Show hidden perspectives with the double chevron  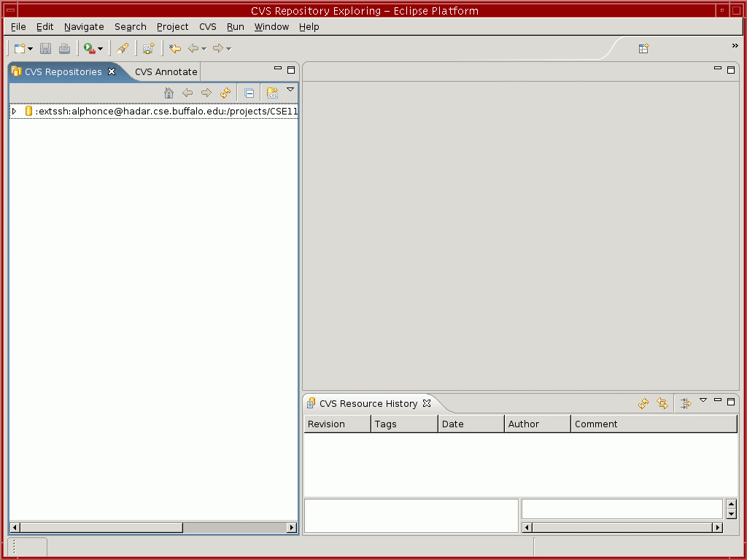point(735,46)
